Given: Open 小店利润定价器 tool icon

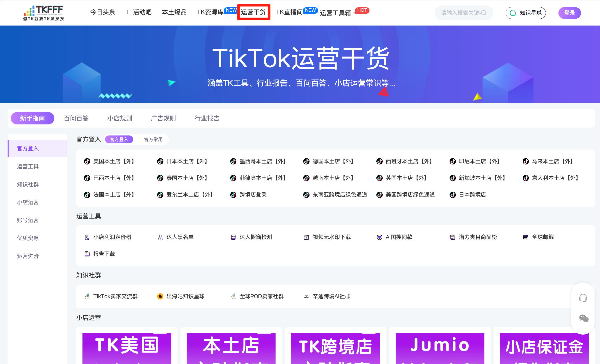Looking at the screenshot, I should [87, 237].
